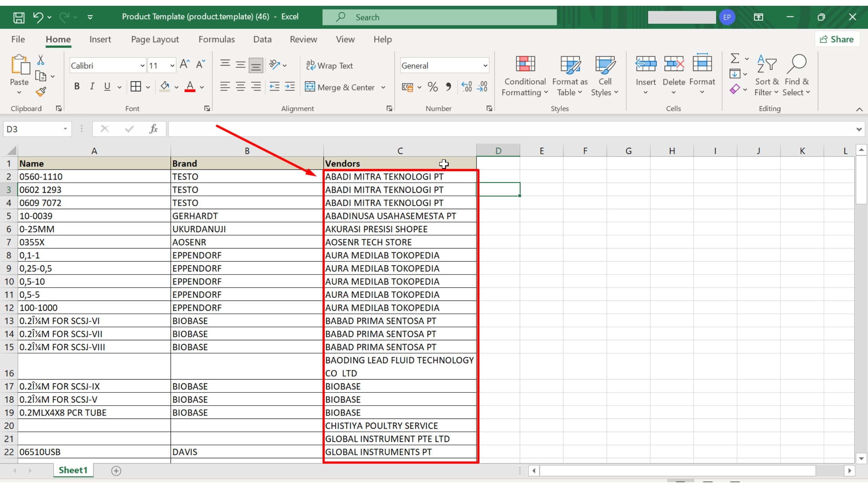The height and width of the screenshot is (488, 868).
Task: Switch to the Page Layout tab
Action: click(x=155, y=39)
